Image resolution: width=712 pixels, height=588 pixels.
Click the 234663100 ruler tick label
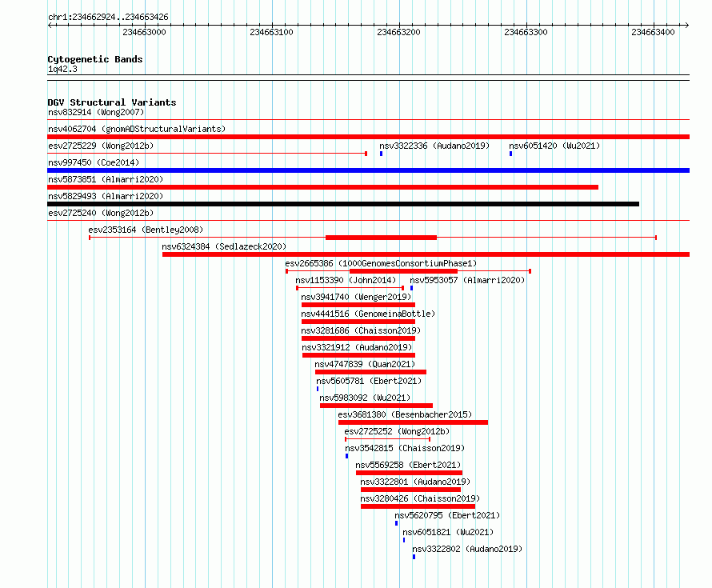271,32
